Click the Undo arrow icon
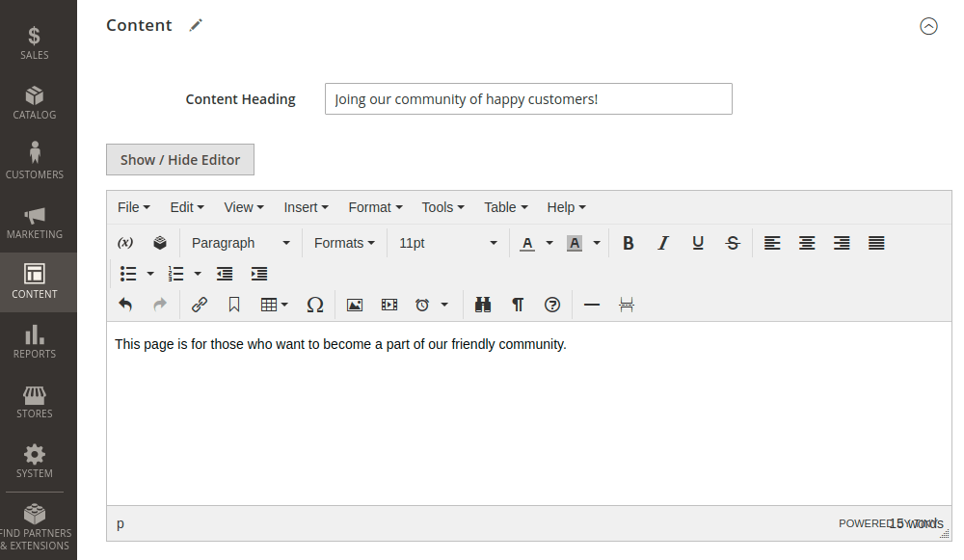The image size is (964, 560). pos(125,305)
